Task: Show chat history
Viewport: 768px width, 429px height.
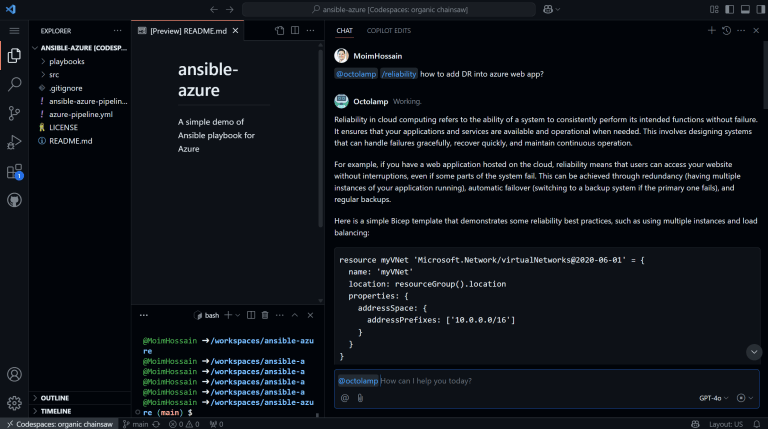Action: click(x=726, y=30)
